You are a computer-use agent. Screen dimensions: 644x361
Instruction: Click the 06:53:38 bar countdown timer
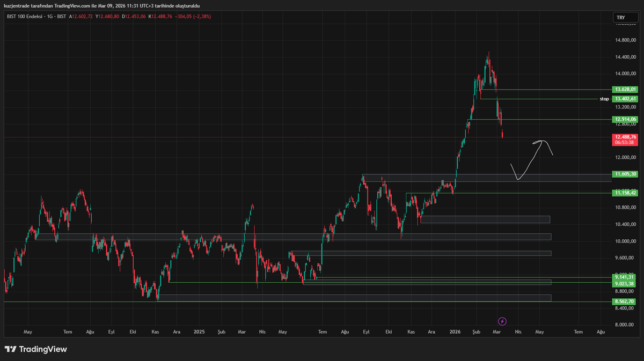[x=625, y=143]
